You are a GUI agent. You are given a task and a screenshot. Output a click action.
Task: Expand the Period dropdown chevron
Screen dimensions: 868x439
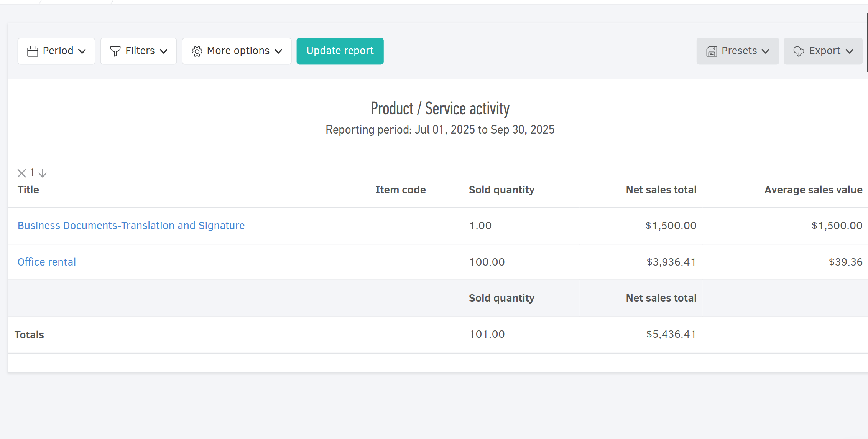pyautogui.click(x=82, y=51)
